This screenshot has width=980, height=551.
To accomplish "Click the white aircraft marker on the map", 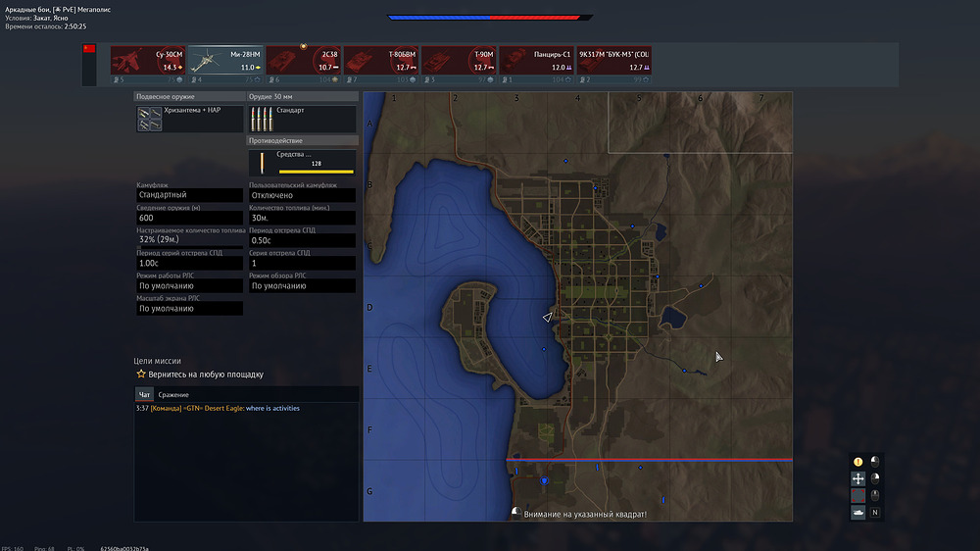I will click(x=548, y=317).
